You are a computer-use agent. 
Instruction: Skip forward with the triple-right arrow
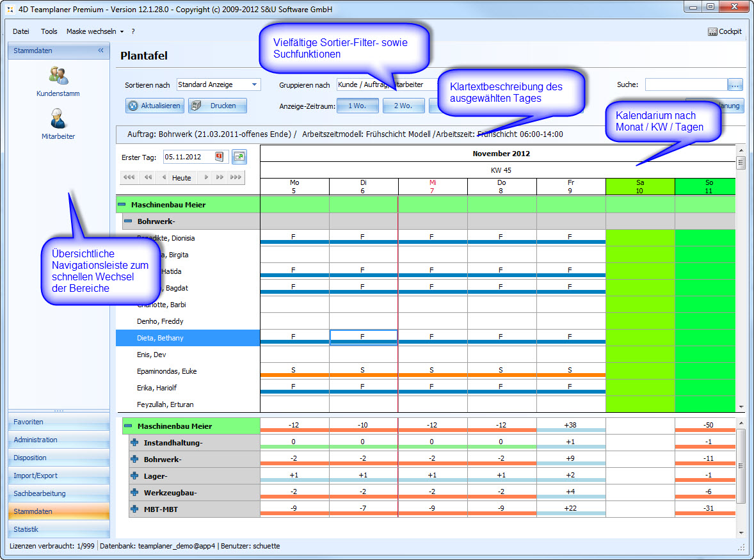click(236, 178)
